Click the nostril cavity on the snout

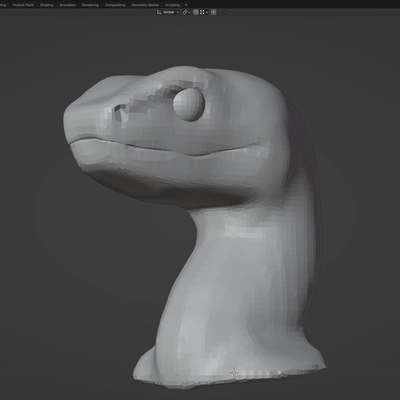click(121, 112)
